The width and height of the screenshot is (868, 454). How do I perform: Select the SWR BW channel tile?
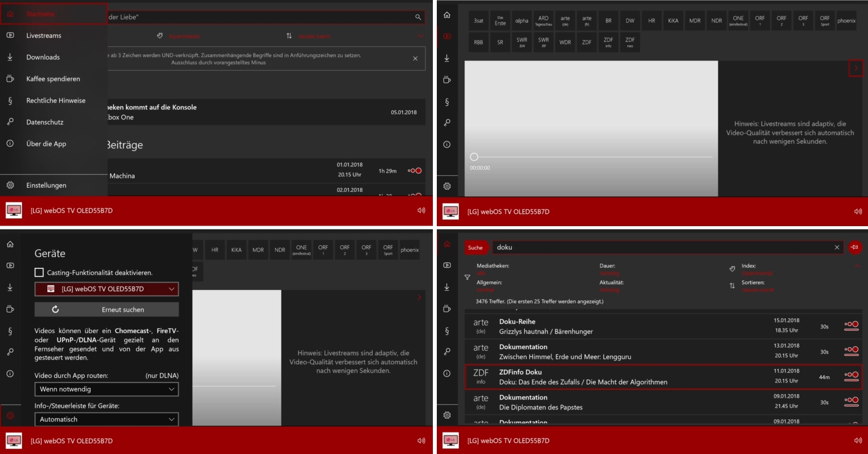tap(522, 42)
